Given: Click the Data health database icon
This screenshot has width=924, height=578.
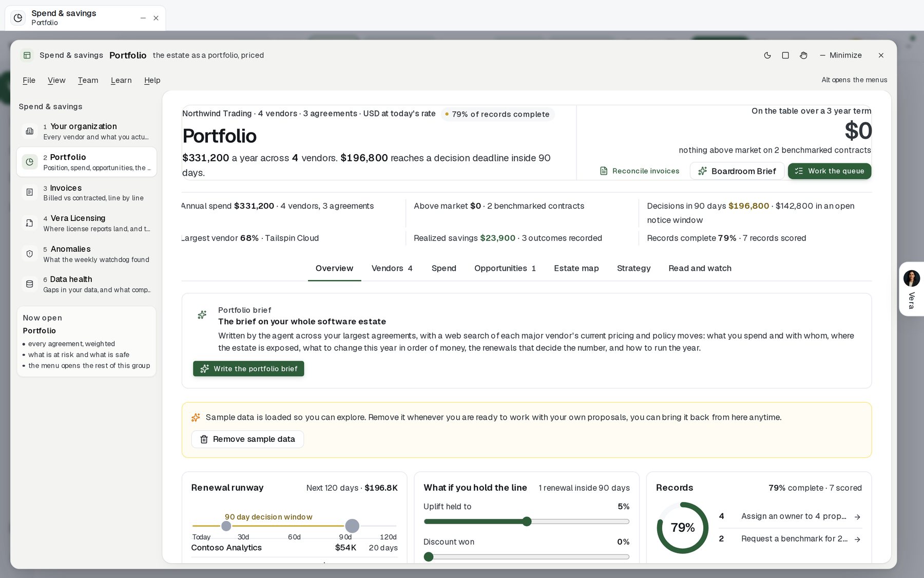Looking at the screenshot, I should (30, 284).
